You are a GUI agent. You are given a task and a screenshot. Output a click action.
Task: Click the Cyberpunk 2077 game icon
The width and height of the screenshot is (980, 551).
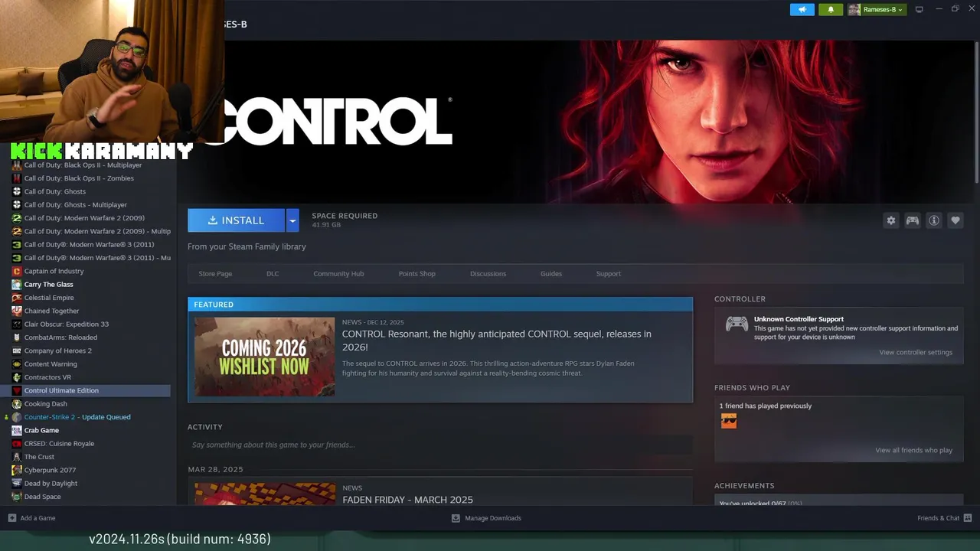17,470
